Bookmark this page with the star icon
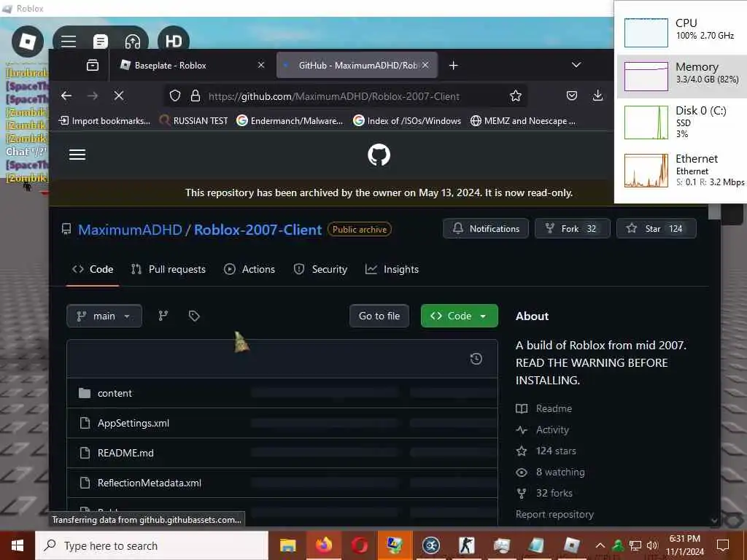747x560 pixels. click(516, 96)
